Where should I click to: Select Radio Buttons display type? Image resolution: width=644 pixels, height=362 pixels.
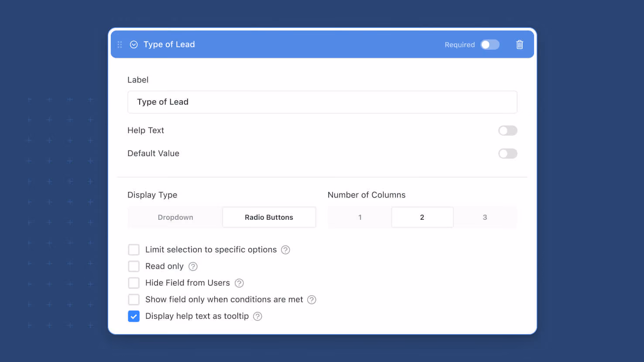pyautogui.click(x=269, y=217)
